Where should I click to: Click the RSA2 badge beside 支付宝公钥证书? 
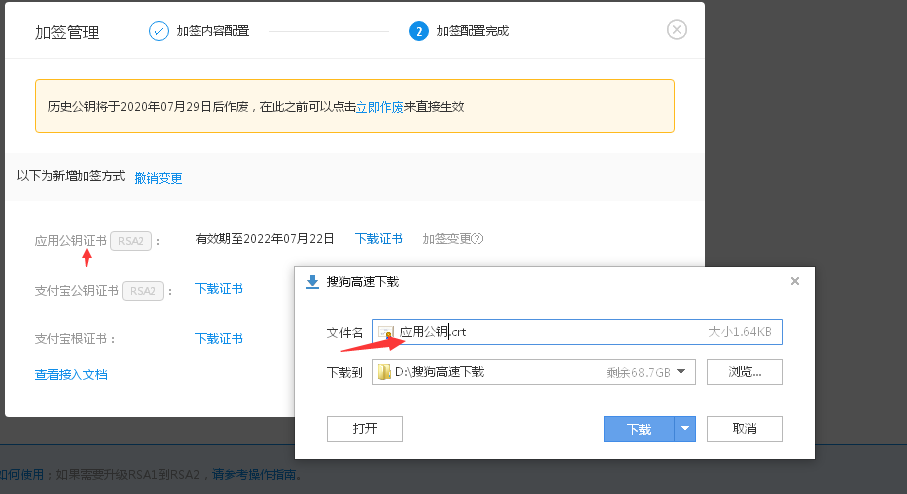tap(142, 291)
